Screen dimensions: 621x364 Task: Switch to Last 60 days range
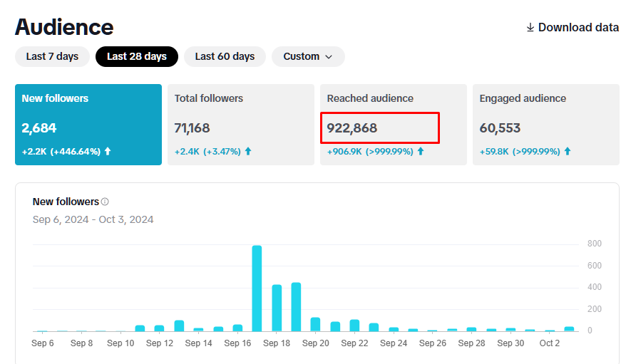pos(225,56)
